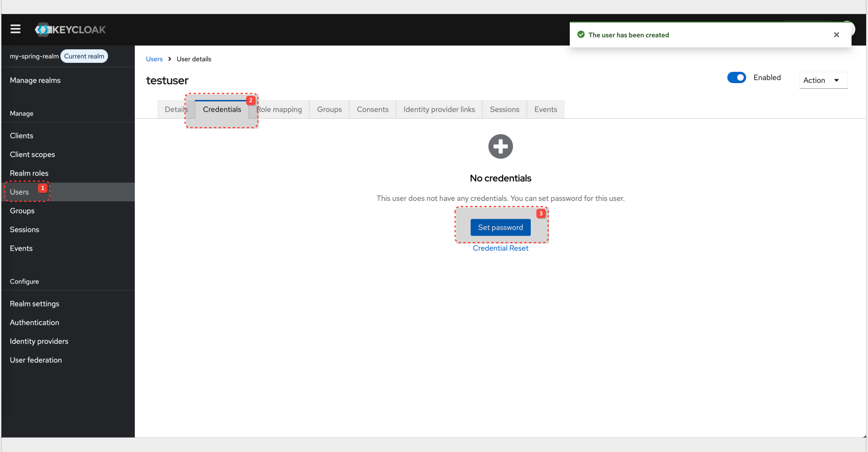868x452 pixels.
Task: Open Realm settings from the sidebar
Action: click(34, 304)
